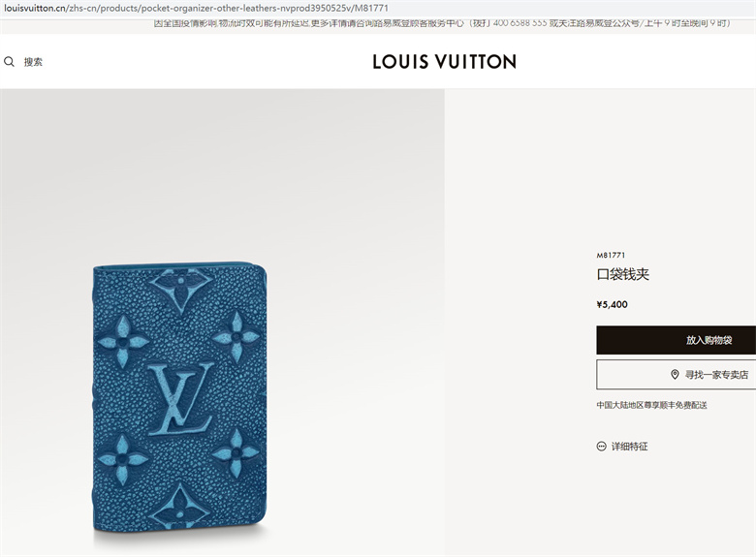Select the M81771 product code text
The height and width of the screenshot is (557, 756).
pyautogui.click(x=611, y=256)
